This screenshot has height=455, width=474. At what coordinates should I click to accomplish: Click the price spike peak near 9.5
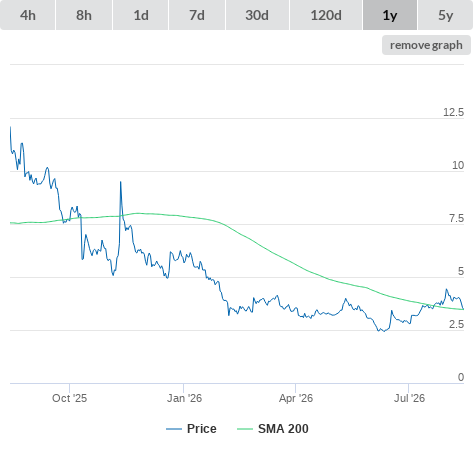pos(121,182)
